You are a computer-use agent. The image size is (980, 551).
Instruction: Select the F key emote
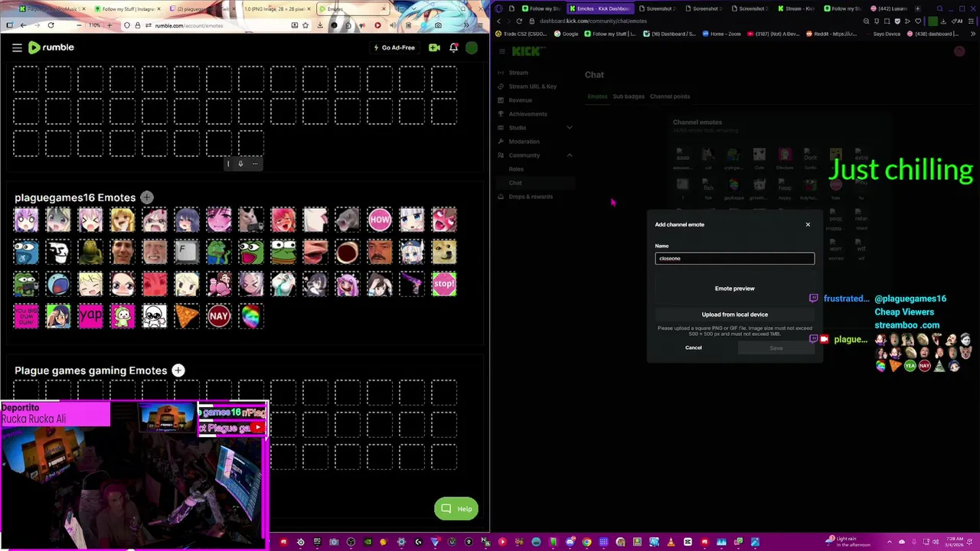[x=187, y=252]
